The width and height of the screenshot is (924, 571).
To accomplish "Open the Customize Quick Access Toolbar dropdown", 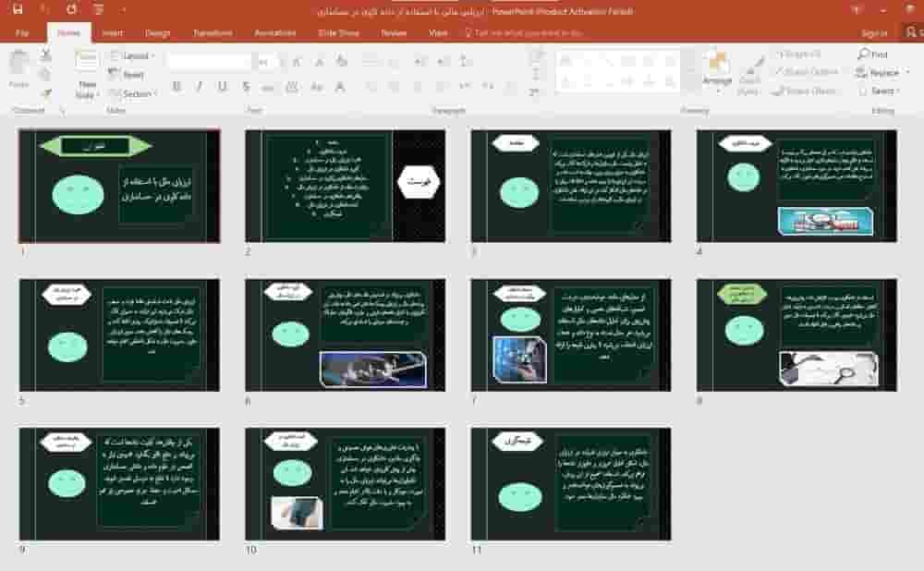I will coord(123,10).
